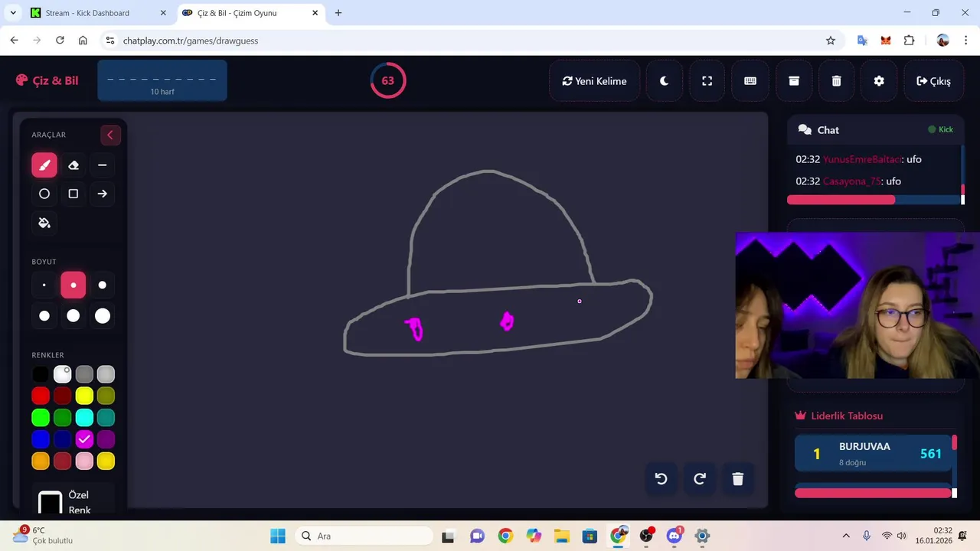Pick the bright yellow color swatch

click(84, 396)
